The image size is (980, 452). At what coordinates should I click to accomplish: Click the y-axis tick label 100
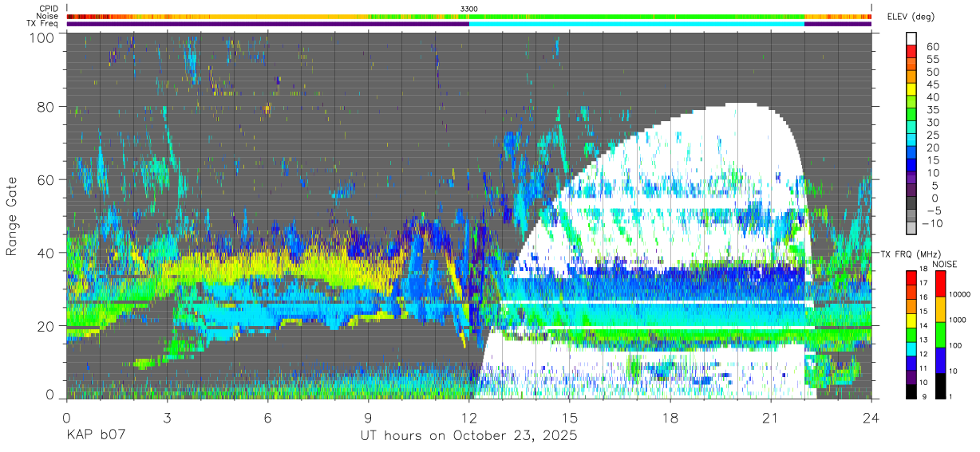(x=42, y=37)
